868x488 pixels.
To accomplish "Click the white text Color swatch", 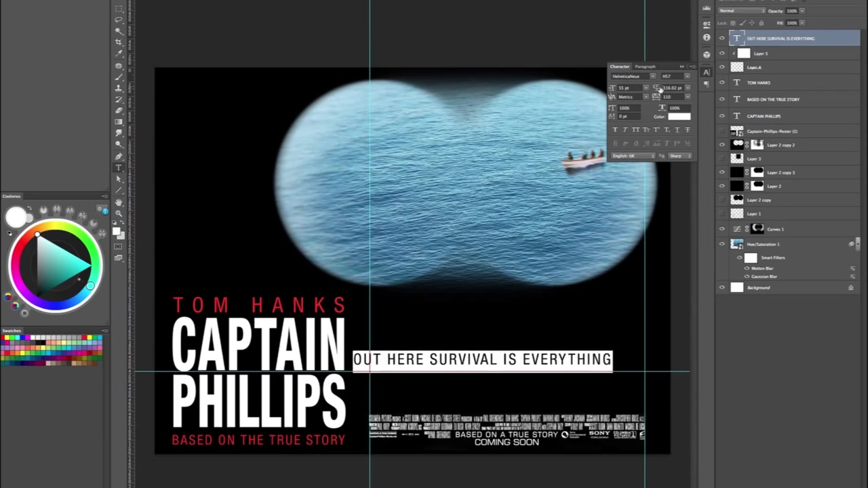I will coord(679,117).
